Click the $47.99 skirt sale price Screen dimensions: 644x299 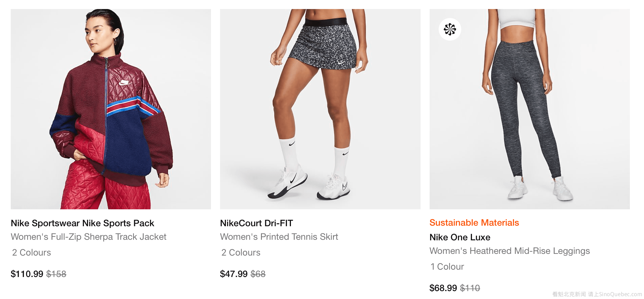pos(234,274)
